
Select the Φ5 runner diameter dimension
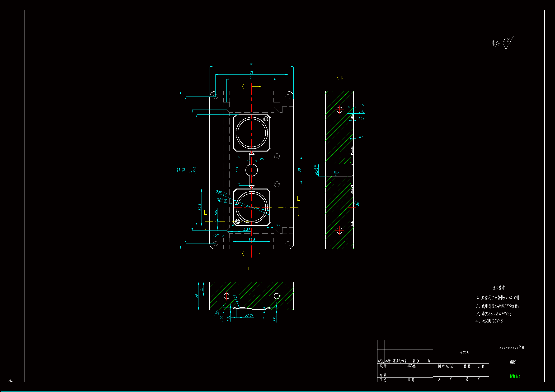click(x=262, y=159)
